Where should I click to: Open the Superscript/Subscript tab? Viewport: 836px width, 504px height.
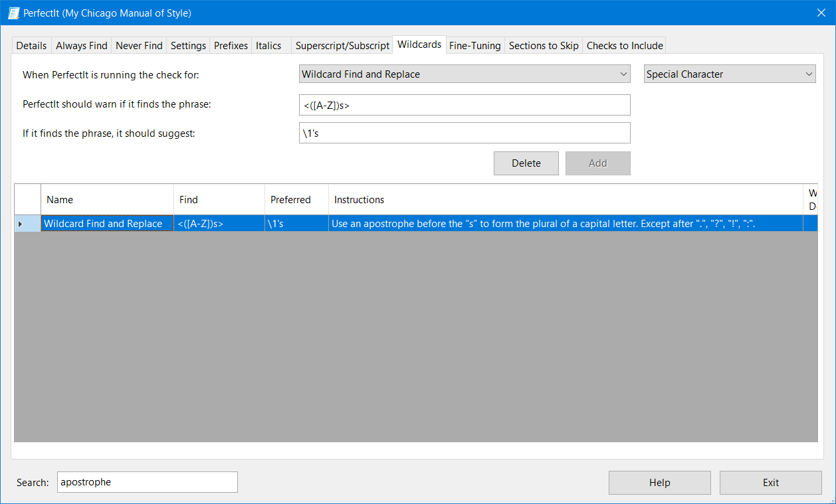342,45
